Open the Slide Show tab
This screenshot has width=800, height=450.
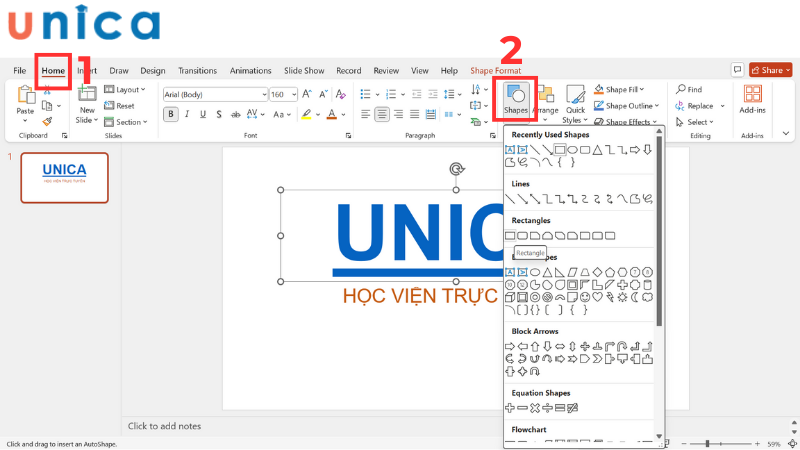coord(304,70)
